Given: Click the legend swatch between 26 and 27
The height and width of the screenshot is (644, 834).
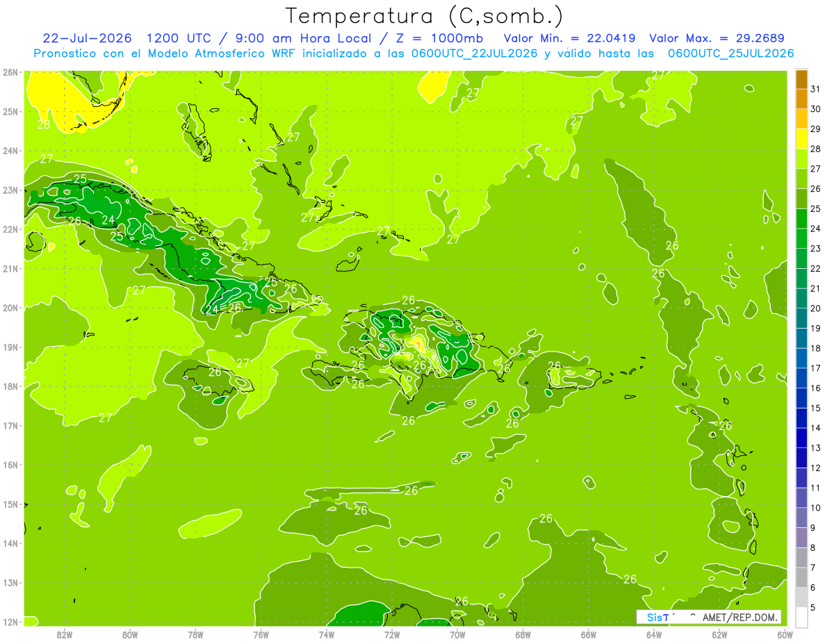Looking at the screenshot, I should click(x=801, y=179).
